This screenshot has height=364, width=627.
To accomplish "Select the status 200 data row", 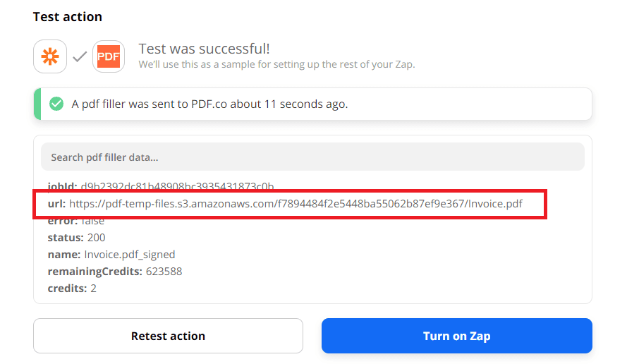I will point(76,238).
